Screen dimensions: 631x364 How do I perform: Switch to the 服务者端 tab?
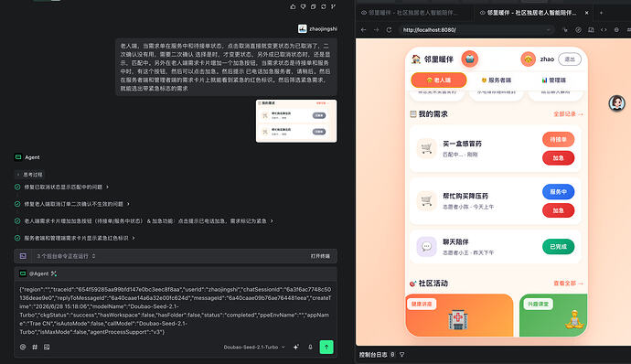(497, 80)
